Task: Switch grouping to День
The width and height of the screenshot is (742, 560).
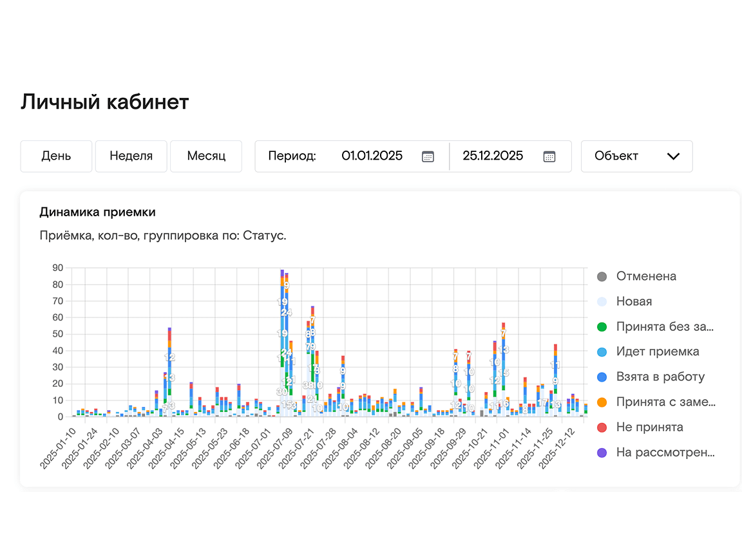Action: 56,156
